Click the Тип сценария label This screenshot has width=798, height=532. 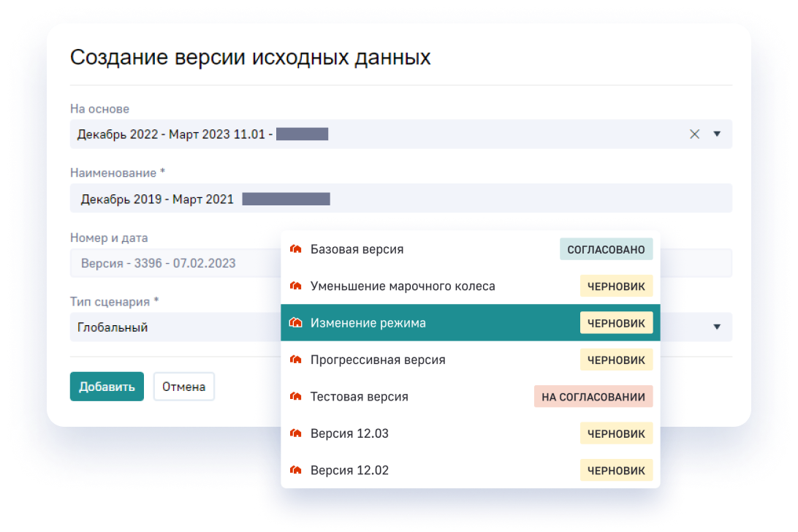(x=115, y=301)
